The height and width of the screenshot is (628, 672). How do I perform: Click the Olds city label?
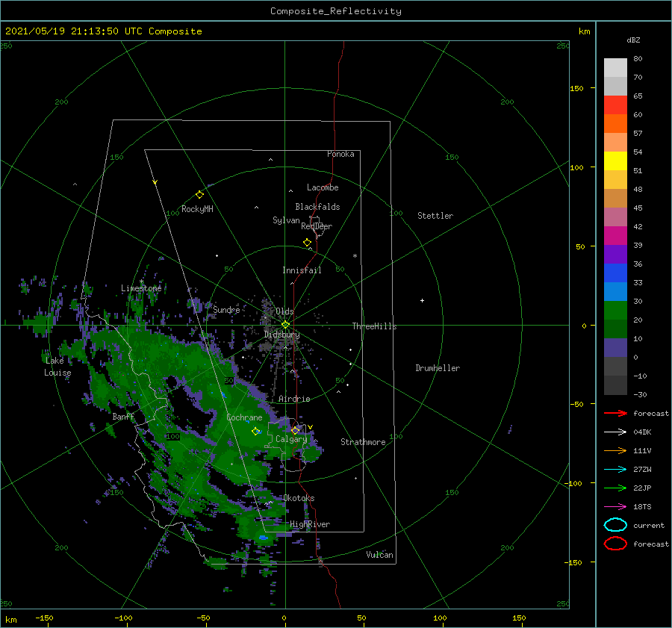(x=284, y=311)
